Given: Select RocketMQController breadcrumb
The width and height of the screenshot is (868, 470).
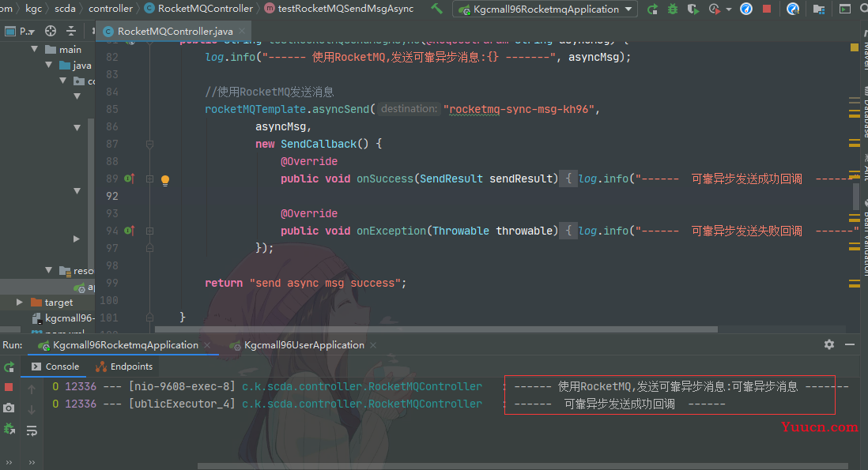Looking at the screenshot, I should click(x=198, y=8).
